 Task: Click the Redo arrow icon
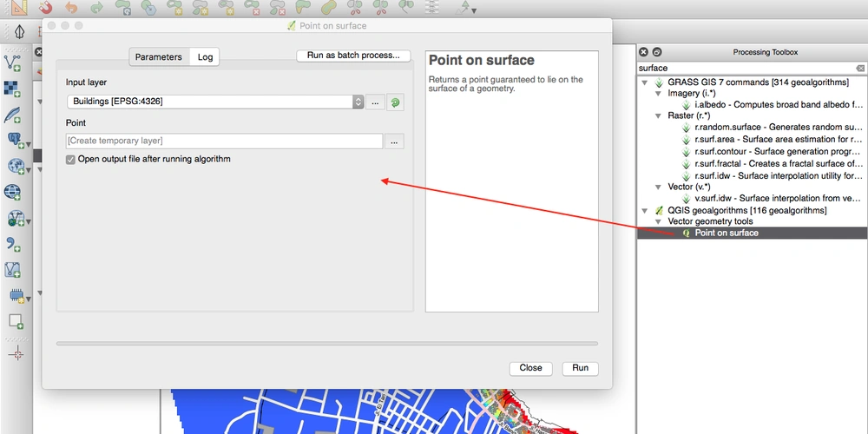[96, 7]
